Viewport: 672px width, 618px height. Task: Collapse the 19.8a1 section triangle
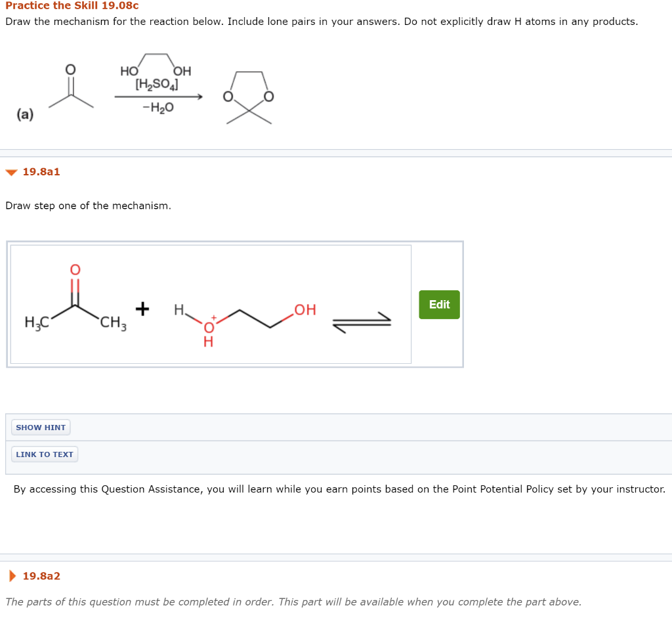pos(10,172)
